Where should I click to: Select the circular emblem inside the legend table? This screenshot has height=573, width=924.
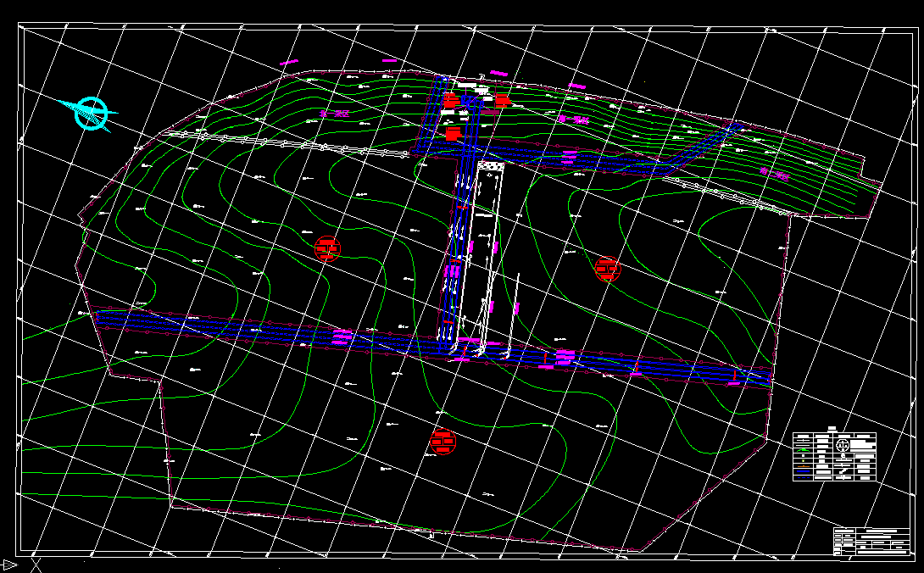click(843, 445)
